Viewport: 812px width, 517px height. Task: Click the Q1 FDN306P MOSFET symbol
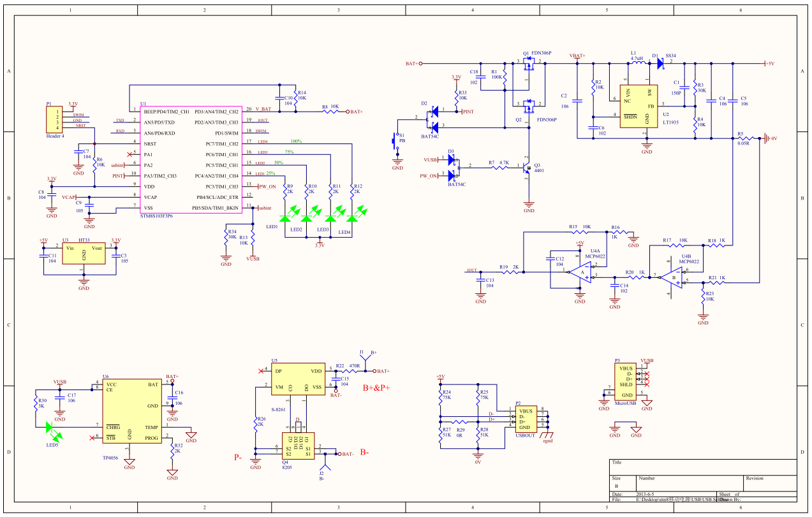(x=529, y=64)
